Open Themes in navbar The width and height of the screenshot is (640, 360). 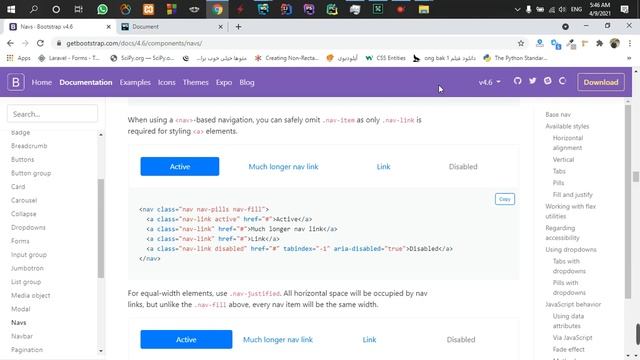[196, 82]
